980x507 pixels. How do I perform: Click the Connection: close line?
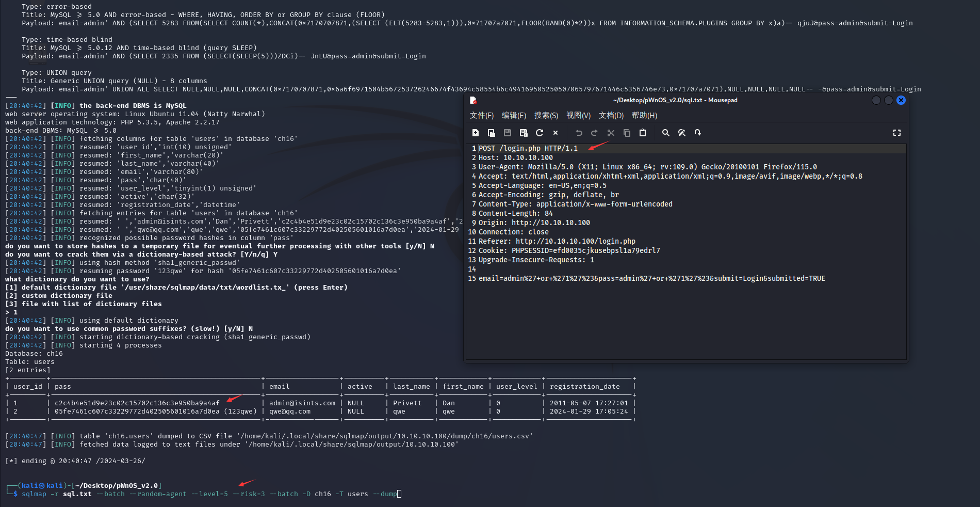tap(514, 232)
